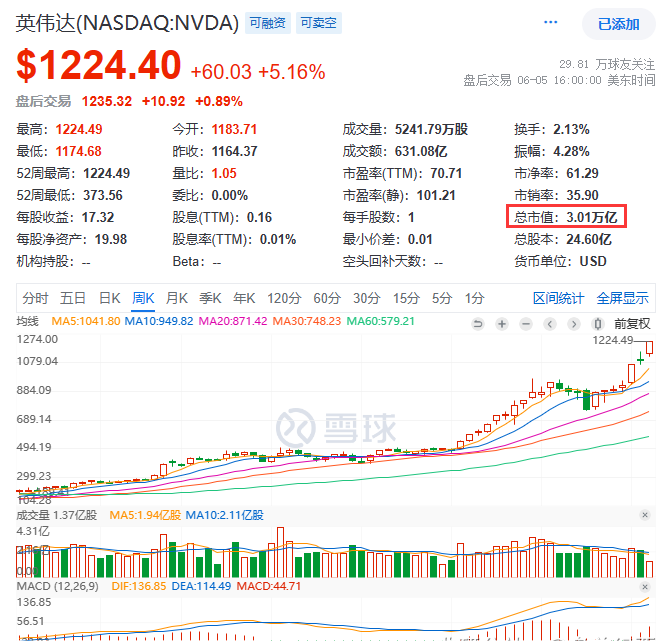Click the tallest volume bar near 4.31亿
671x641 pixels.
280,552
